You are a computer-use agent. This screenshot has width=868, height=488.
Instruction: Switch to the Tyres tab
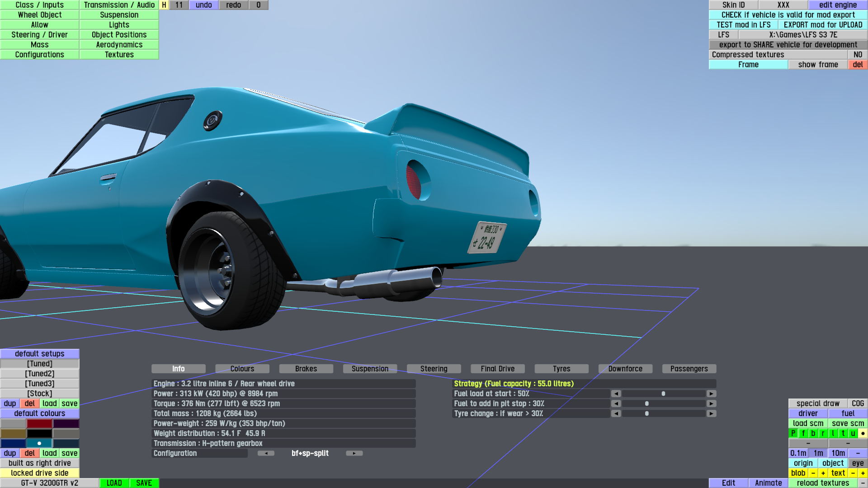[561, 369]
